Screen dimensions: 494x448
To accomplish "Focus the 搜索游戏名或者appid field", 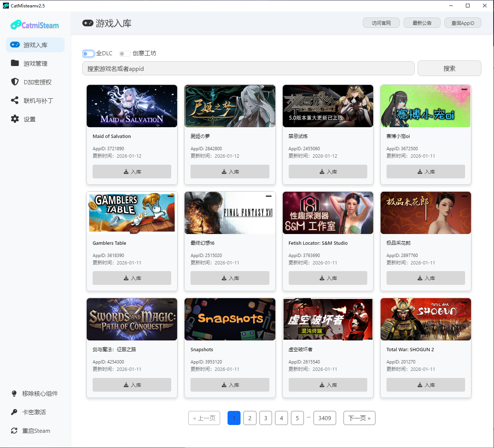I will tap(248, 68).
